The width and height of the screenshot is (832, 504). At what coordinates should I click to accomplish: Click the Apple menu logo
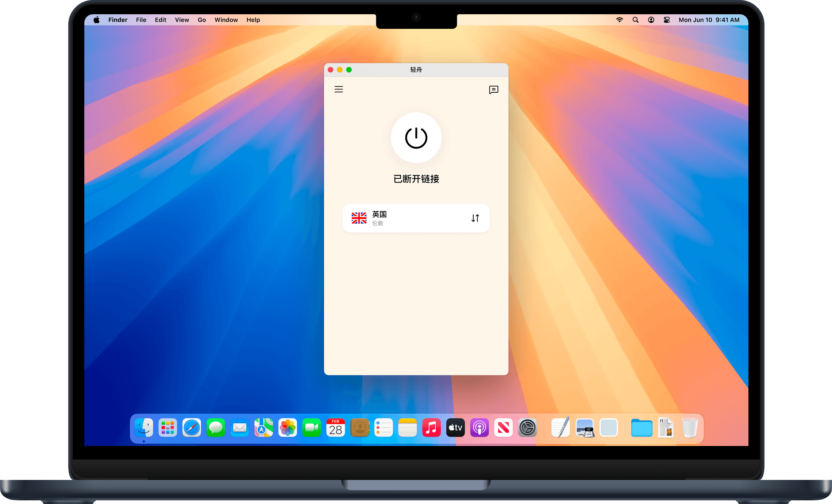click(x=96, y=20)
